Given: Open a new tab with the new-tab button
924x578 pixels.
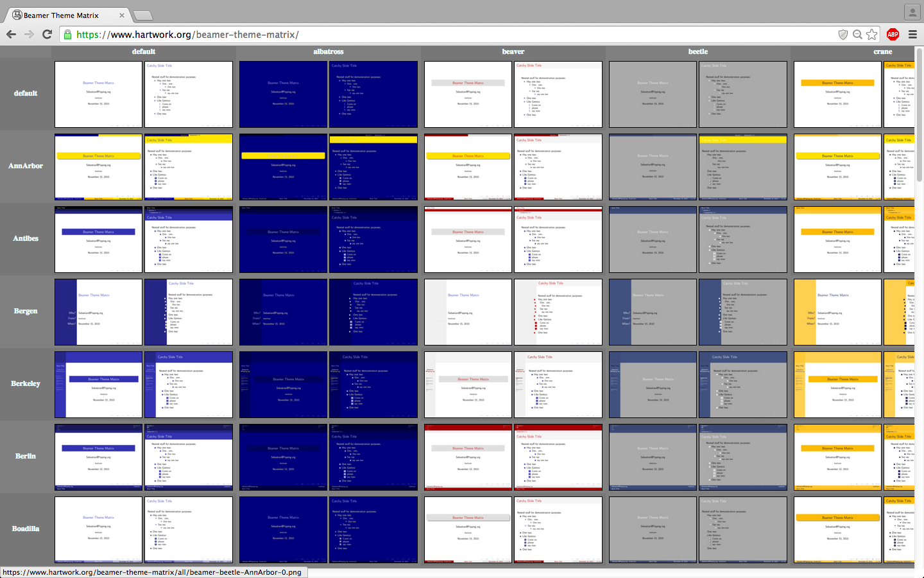Looking at the screenshot, I should 142,15.
